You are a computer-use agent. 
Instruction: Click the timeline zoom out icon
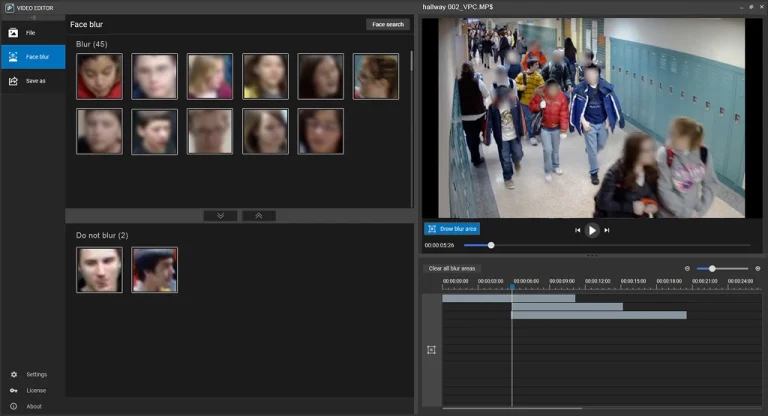pyautogui.click(x=687, y=268)
